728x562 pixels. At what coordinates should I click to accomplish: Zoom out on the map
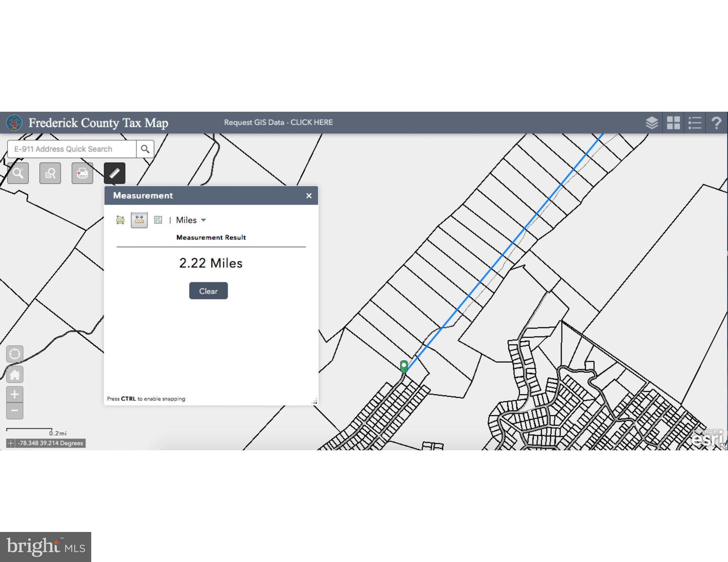tap(15, 411)
